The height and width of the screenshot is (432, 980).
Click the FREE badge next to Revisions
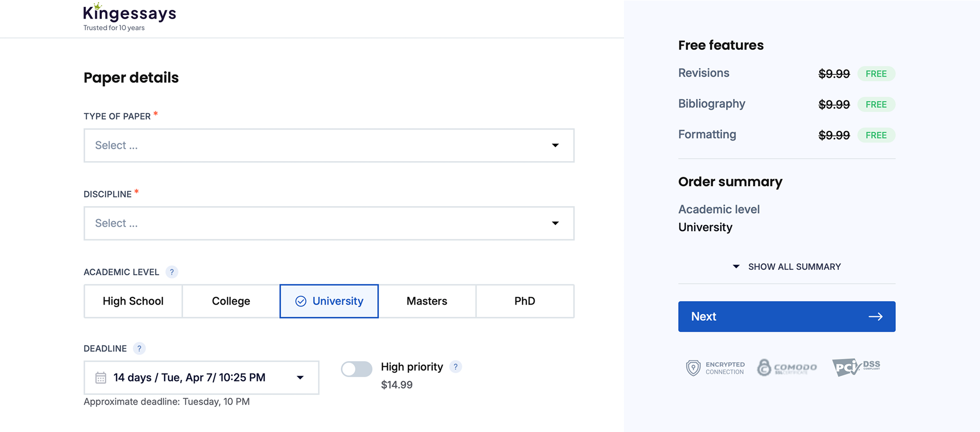click(876, 74)
